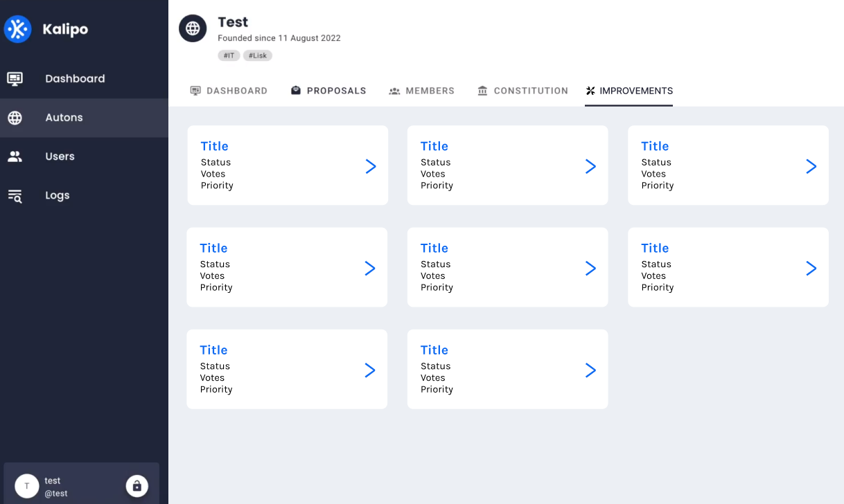Click the test user profile avatar
The height and width of the screenshot is (504, 844).
26,485
